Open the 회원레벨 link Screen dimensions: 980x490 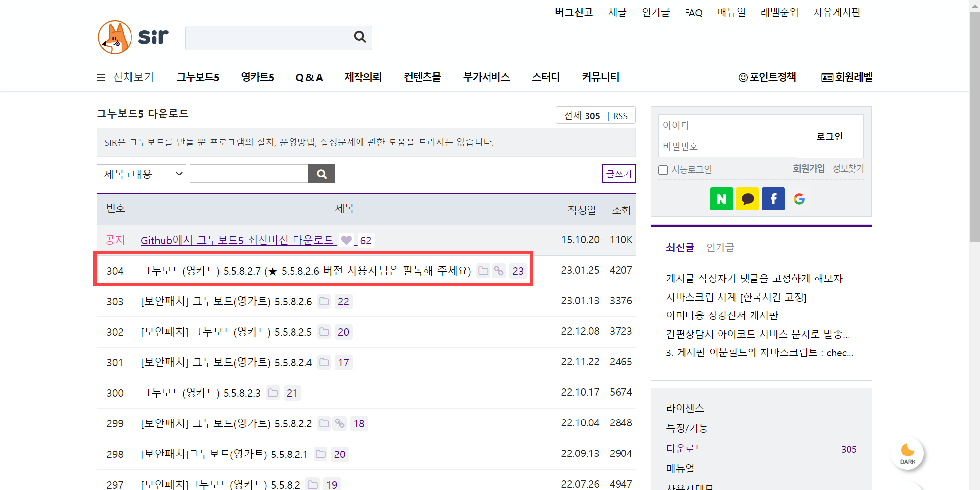pos(853,77)
